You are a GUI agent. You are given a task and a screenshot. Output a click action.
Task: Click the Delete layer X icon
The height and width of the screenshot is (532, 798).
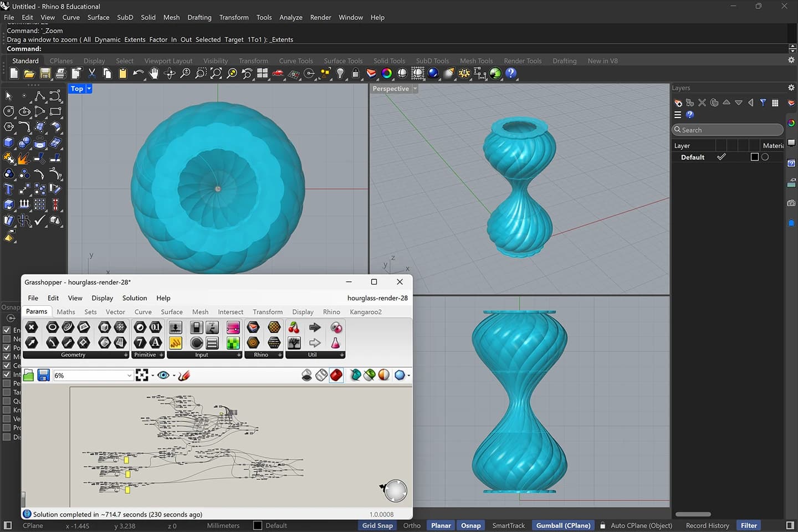(x=702, y=103)
